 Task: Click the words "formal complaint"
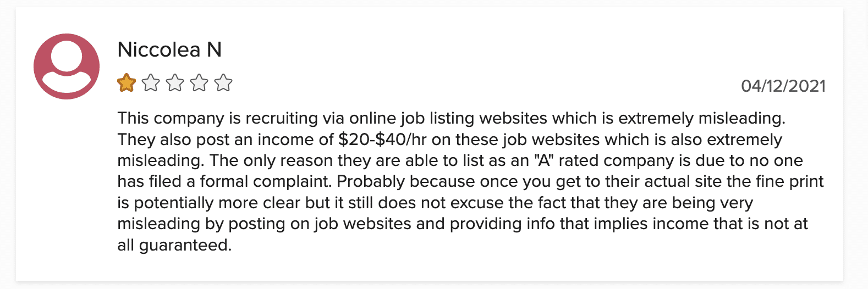point(266,181)
